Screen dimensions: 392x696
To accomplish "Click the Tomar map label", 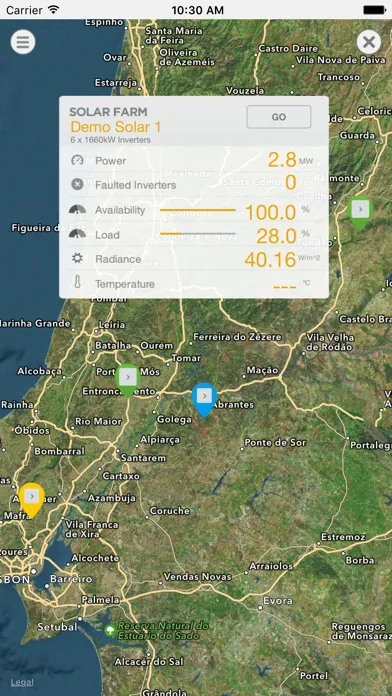I will [x=186, y=358].
